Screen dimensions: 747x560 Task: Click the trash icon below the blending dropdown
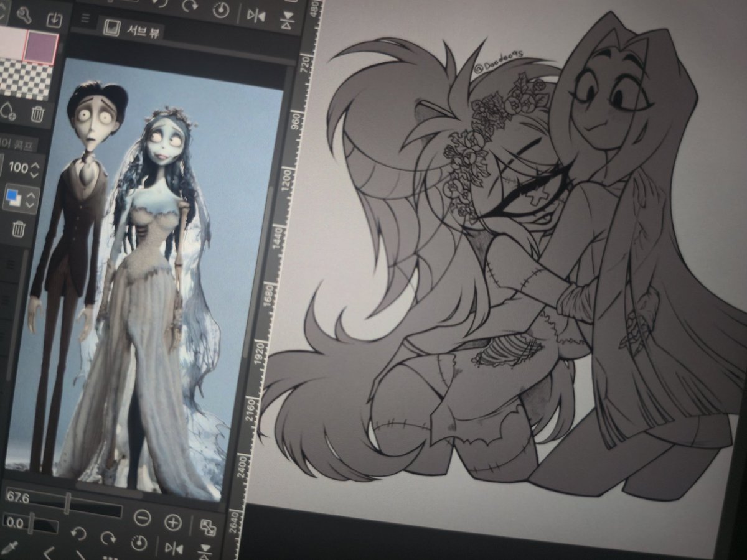coord(19,228)
